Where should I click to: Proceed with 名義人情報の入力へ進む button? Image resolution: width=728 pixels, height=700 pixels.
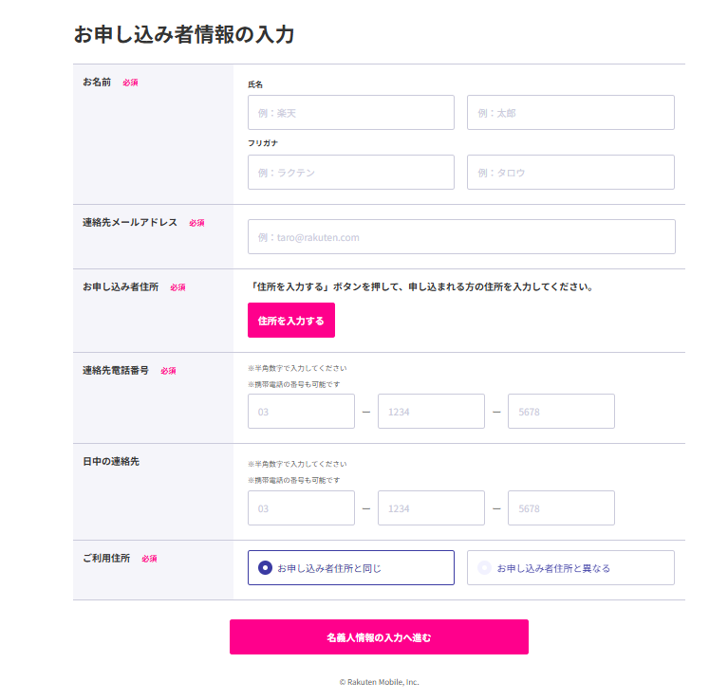[379, 637]
